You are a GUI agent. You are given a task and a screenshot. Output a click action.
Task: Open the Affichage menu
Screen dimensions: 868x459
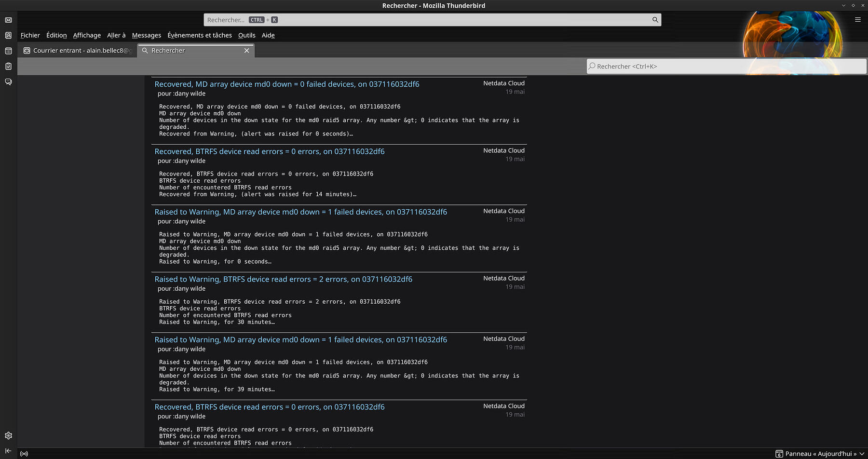pos(87,35)
